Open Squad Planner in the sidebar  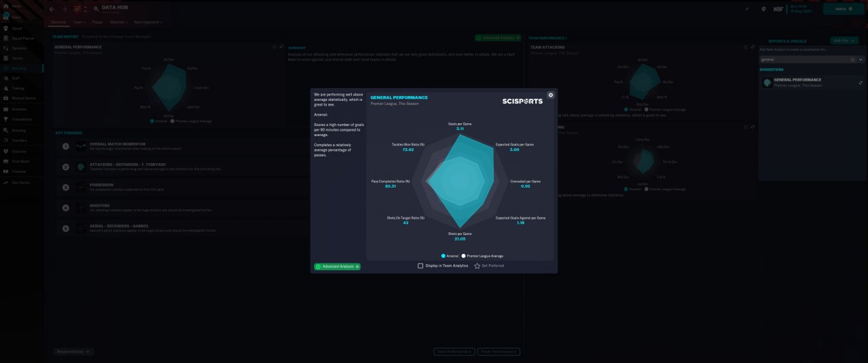pos(22,39)
